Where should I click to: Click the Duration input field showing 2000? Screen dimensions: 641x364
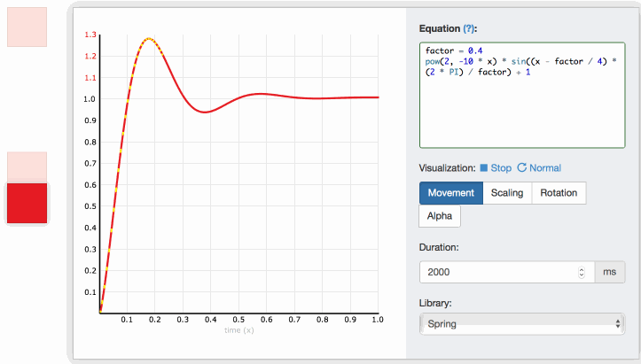(x=507, y=272)
